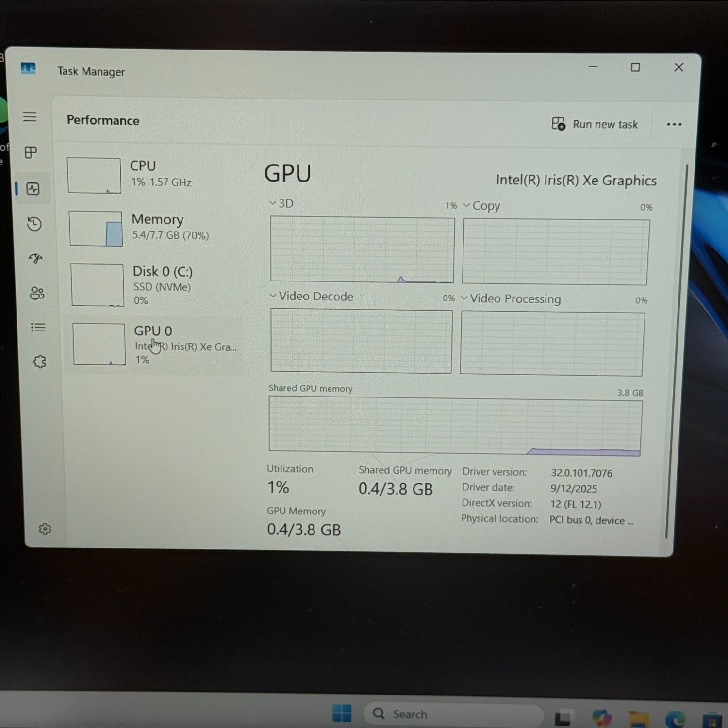Click Run new task button
Viewport: 728px width, 728px height.
click(x=595, y=124)
